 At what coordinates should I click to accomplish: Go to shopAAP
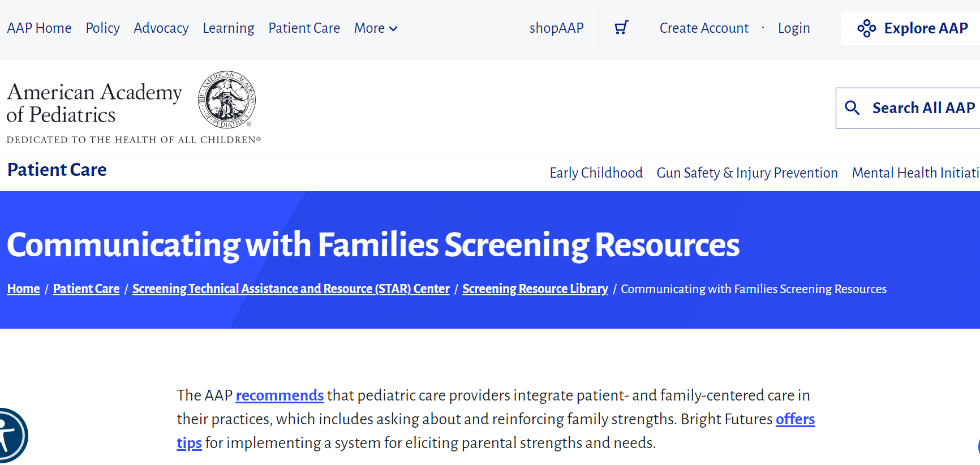[556, 28]
